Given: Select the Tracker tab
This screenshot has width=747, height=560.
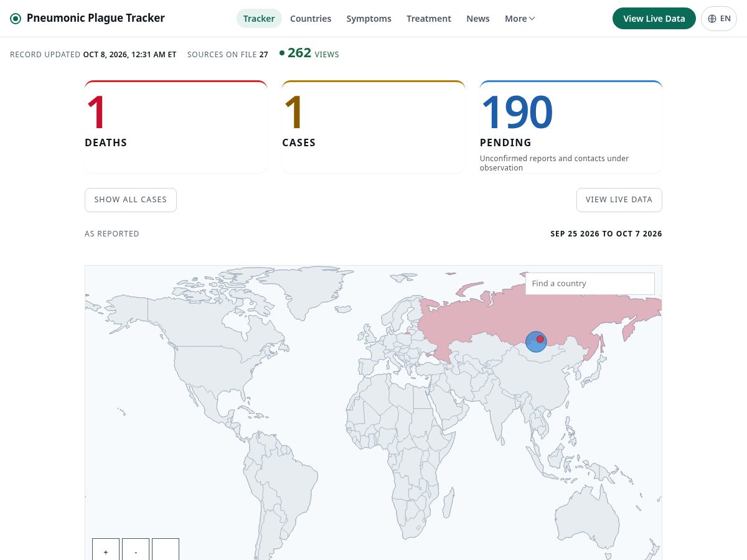Looking at the screenshot, I should 259,19.
